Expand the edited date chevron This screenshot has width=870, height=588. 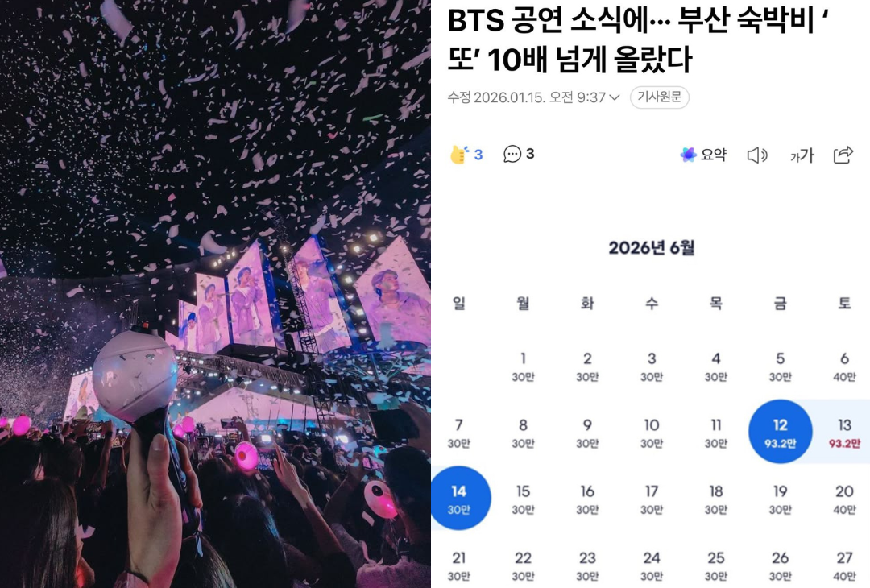(614, 97)
